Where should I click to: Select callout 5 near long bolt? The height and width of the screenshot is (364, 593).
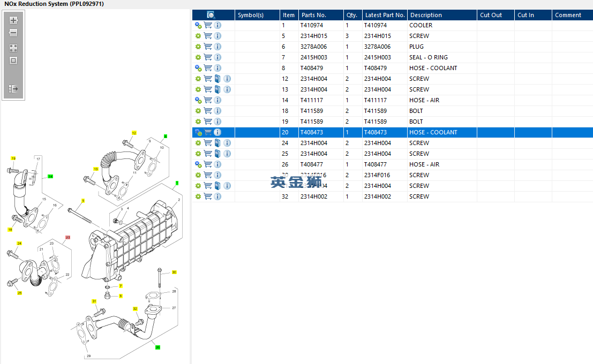(83, 201)
